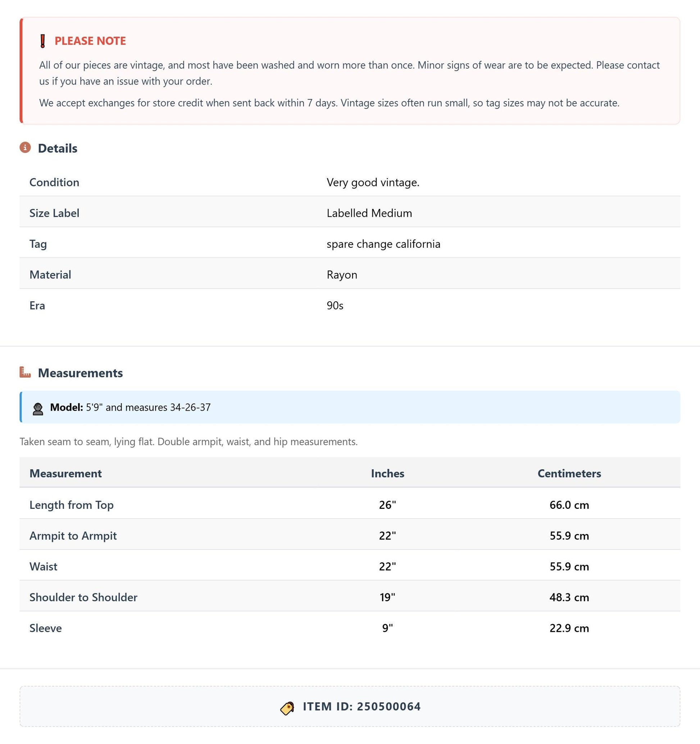
Task: Select the Rayon material value
Action: [342, 275]
